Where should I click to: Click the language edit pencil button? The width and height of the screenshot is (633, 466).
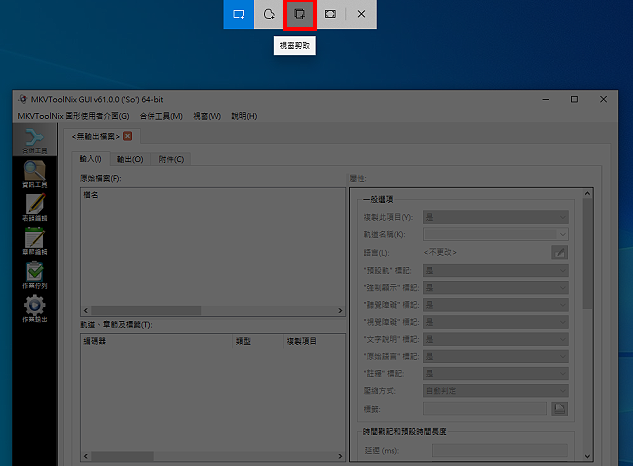pos(560,253)
